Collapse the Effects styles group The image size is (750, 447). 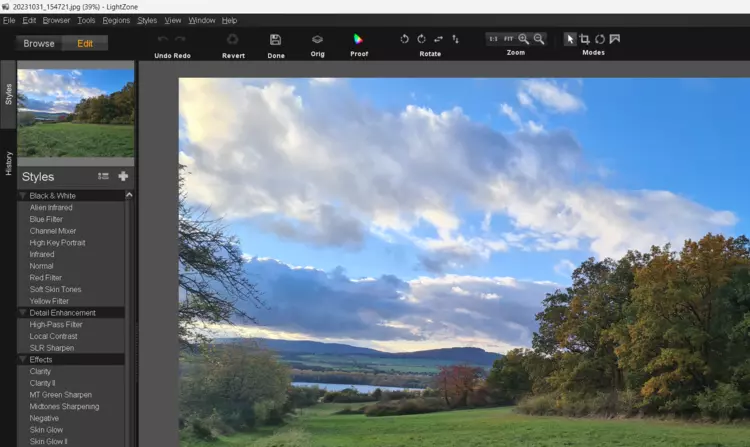coord(23,359)
